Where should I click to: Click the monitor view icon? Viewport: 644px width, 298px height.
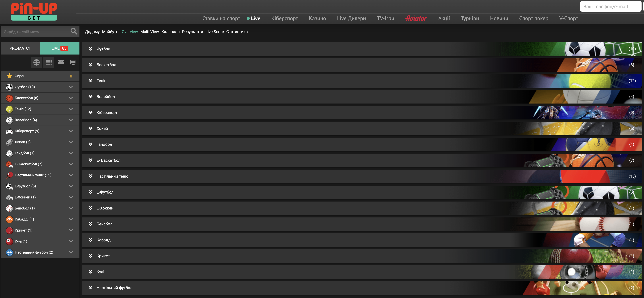tap(73, 62)
